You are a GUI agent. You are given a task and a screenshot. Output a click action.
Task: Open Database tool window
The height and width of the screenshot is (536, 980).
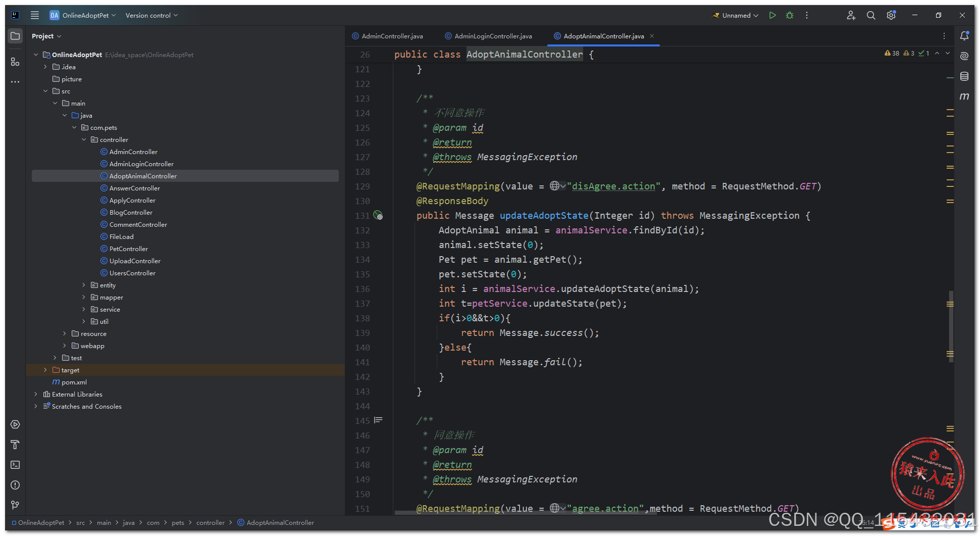point(964,76)
